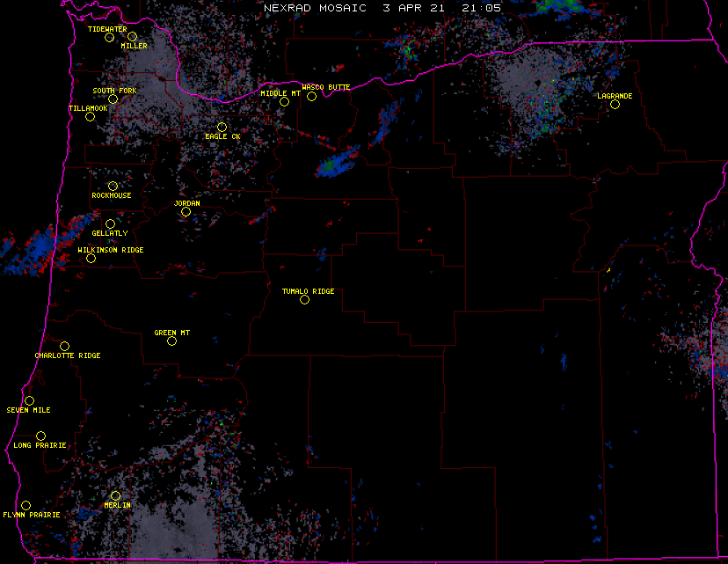Select the Miller station circle marker
The height and width of the screenshot is (564, 728).
[132, 36]
